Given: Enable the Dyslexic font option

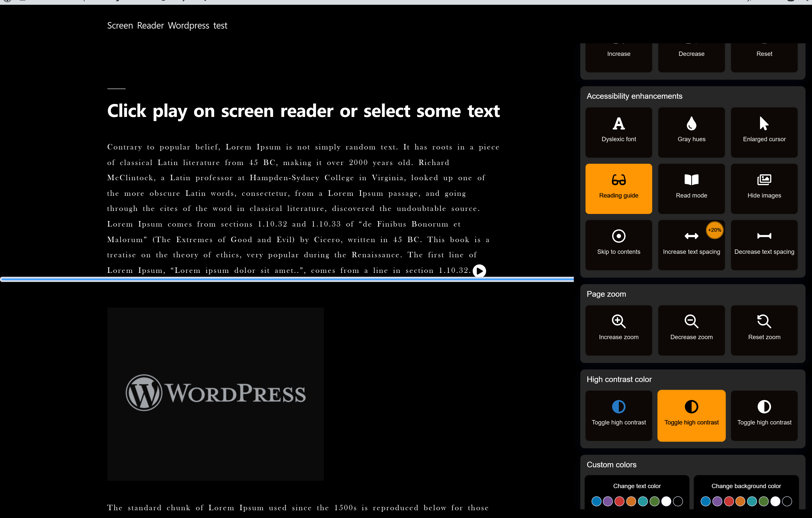Looking at the screenshot, I should [618, 132].
